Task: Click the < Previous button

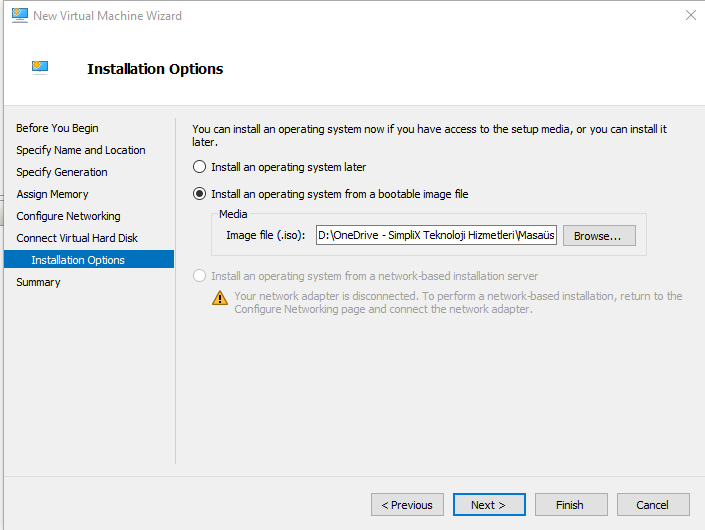Action: tap(407, 505)
